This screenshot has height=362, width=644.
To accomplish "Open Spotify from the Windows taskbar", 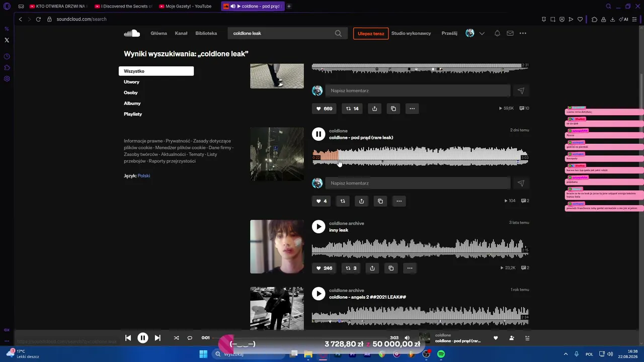I will tap(441, 354).
